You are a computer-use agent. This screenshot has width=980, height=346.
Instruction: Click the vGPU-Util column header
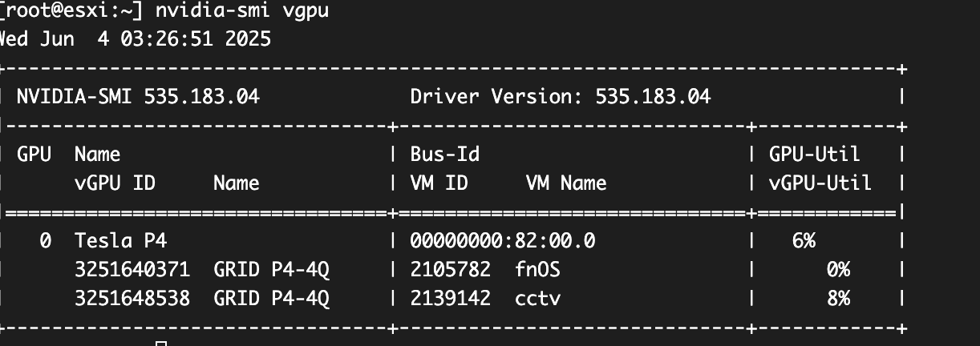tap(820, 183)
